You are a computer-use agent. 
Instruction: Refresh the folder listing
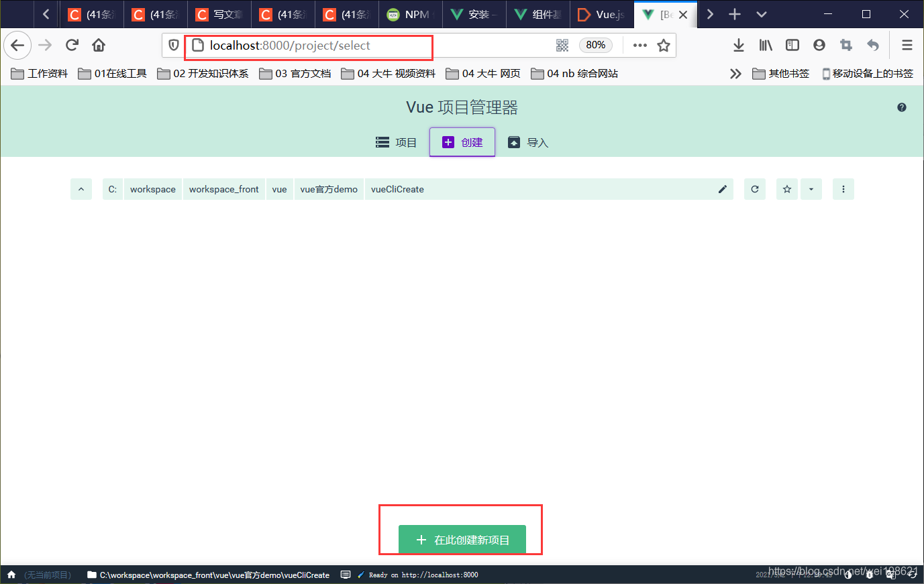(755, 189)
